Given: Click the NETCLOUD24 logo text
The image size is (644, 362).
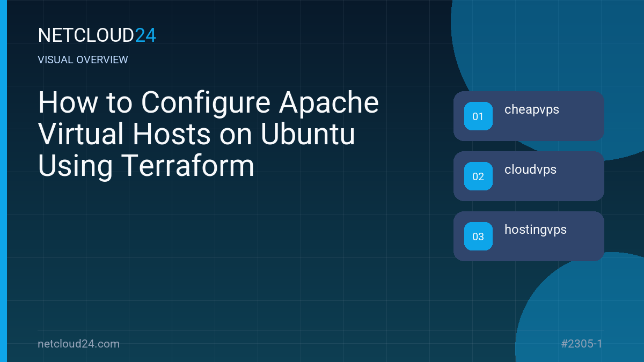Looking at the screenshot, I should click(97, 35).
